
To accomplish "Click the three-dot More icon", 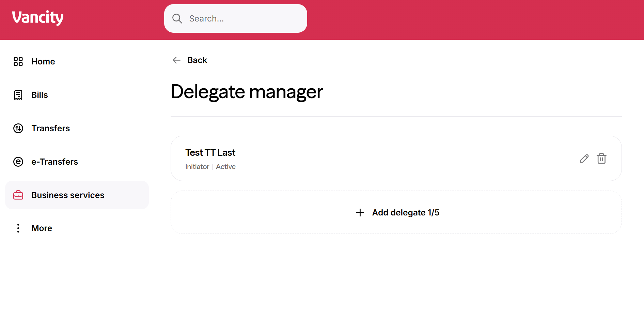I will [x=18, y=228].
